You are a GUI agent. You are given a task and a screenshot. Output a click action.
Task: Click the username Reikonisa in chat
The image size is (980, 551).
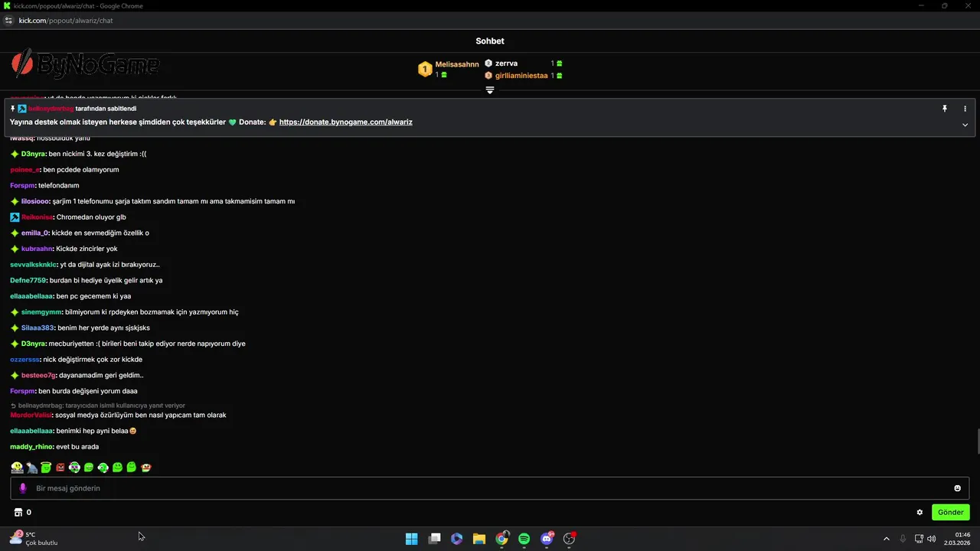[x=38, y=217]
